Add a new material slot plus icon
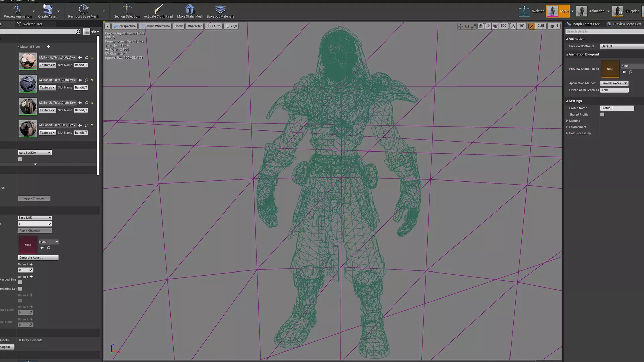The image size is (644, 362). 49,47
